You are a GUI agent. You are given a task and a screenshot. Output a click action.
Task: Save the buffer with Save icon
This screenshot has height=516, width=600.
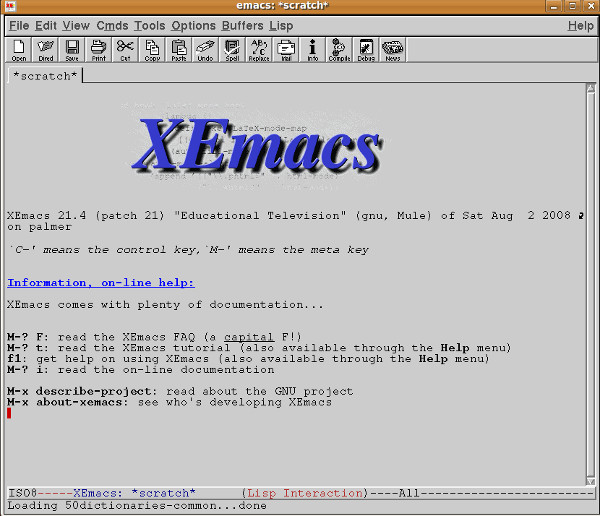pyautogui.click(x=72, y=50)
